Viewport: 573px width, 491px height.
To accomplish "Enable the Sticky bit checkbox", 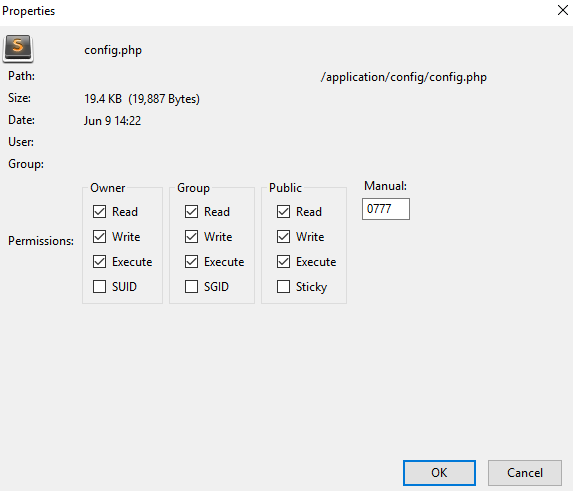I will click(x=284, y=287).
